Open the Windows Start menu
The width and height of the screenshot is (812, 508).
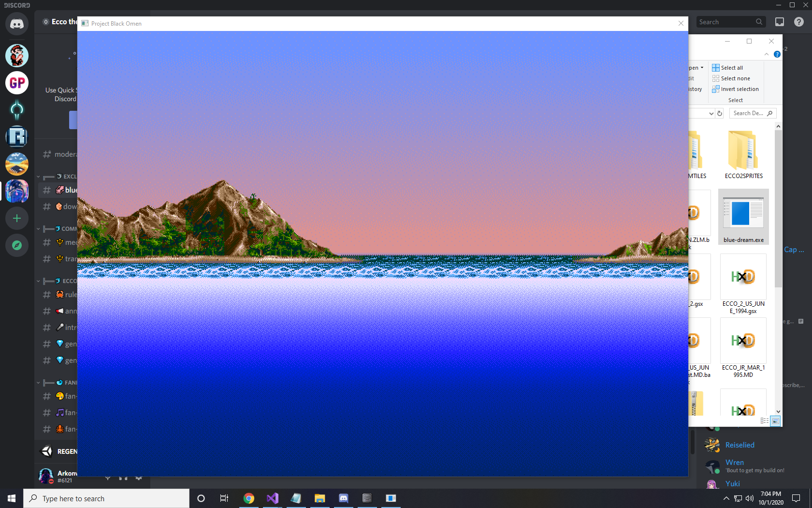[12, 498]
